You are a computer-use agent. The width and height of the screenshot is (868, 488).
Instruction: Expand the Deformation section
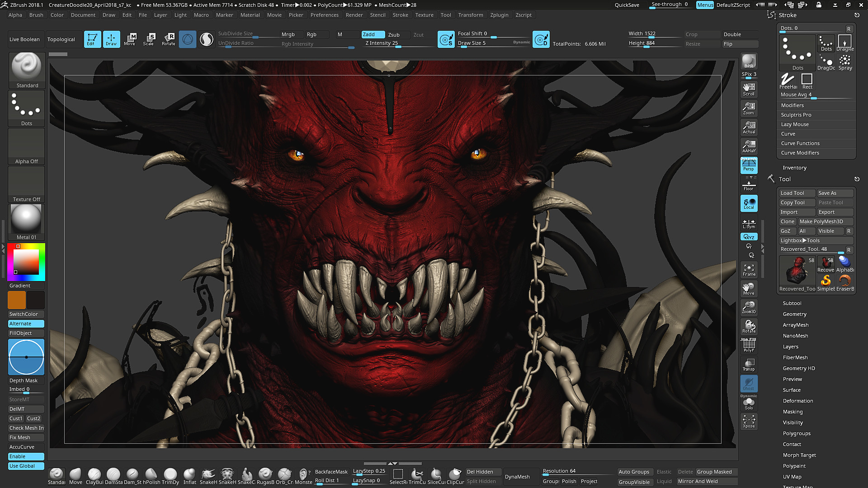(x=797, y=401)
